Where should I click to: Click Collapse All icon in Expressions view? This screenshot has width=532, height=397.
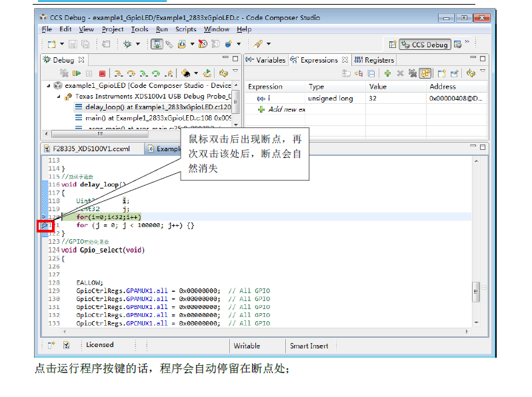(371, 73)
